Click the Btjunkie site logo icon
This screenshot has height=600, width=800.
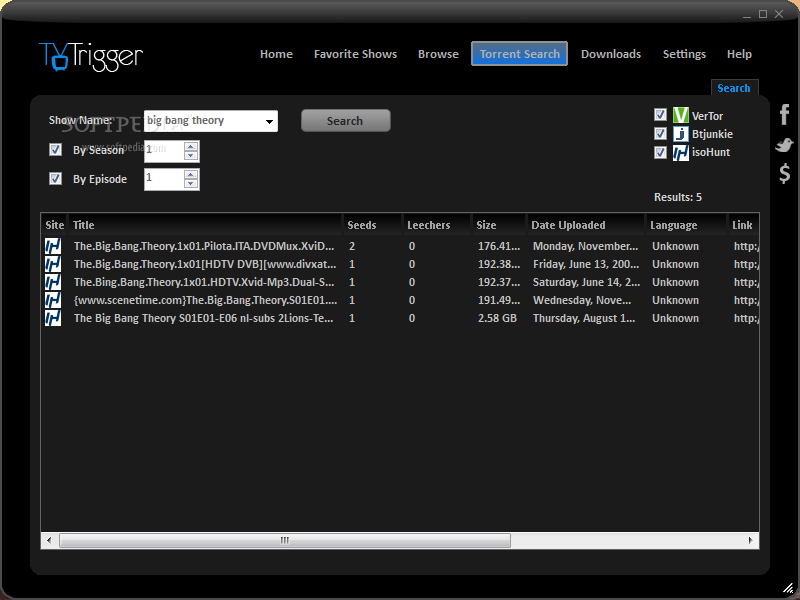click(x=681, y=134)
